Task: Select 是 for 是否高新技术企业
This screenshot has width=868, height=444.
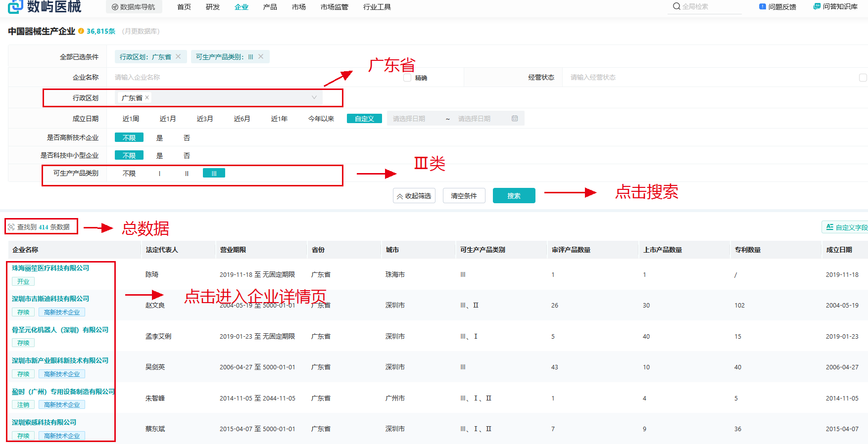Action: [159, 138]
